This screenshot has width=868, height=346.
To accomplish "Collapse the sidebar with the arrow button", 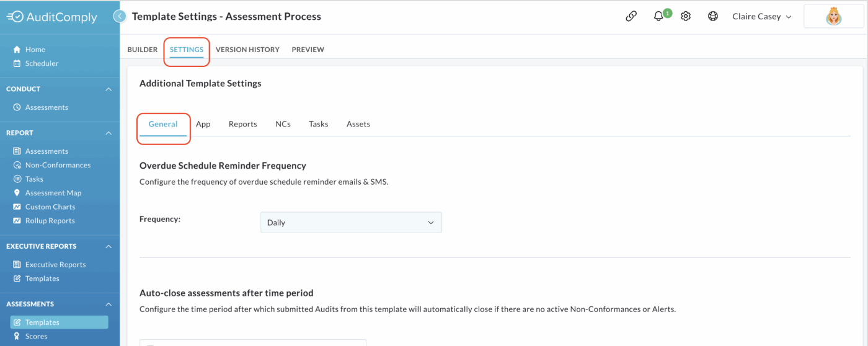I will 120,17.
